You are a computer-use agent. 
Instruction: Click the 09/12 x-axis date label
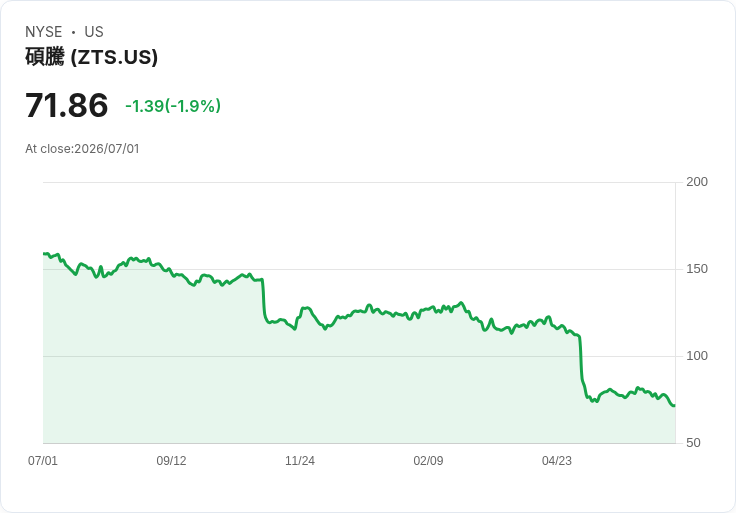coord(171,460)
